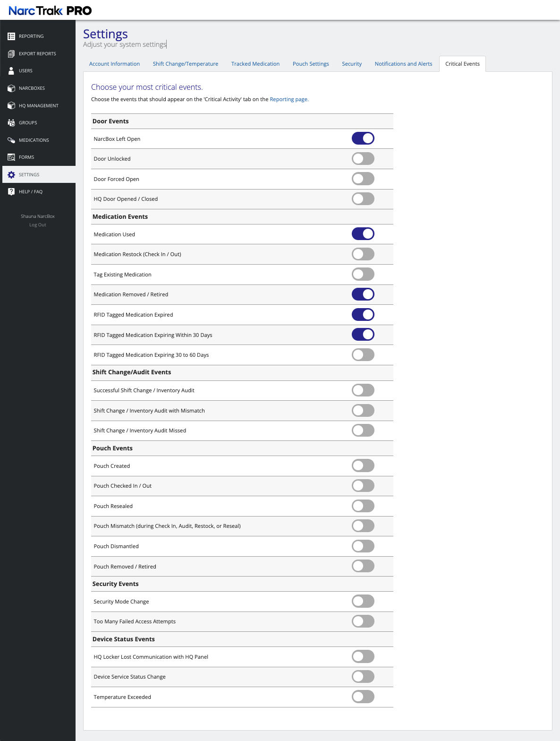560x741 pixels.
Task: Click the Users person icon
Action: [x=11, y=71]
